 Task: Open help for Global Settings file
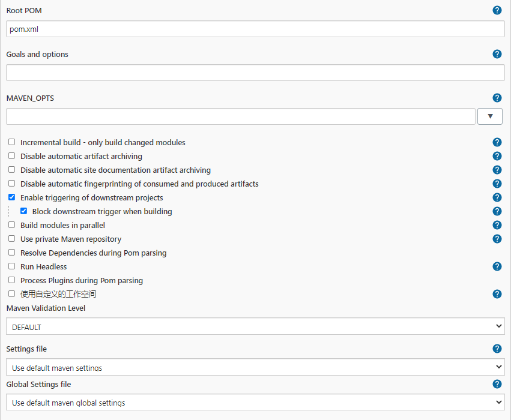pos(497,384)
